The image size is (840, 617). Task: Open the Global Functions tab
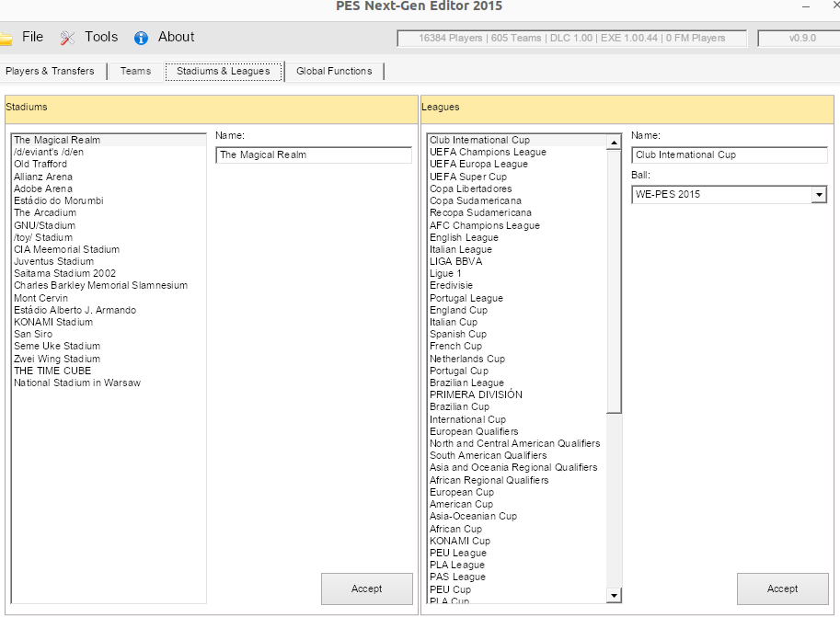tap(334, 71)
